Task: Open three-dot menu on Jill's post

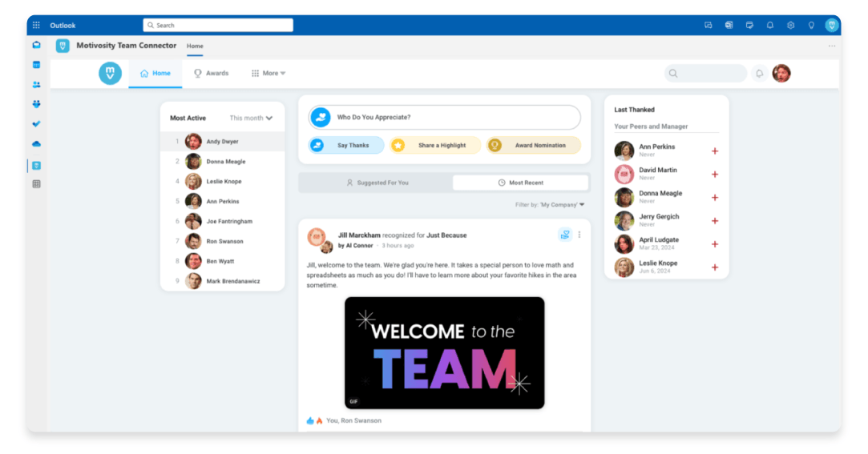Action: (x=579, y=235)
